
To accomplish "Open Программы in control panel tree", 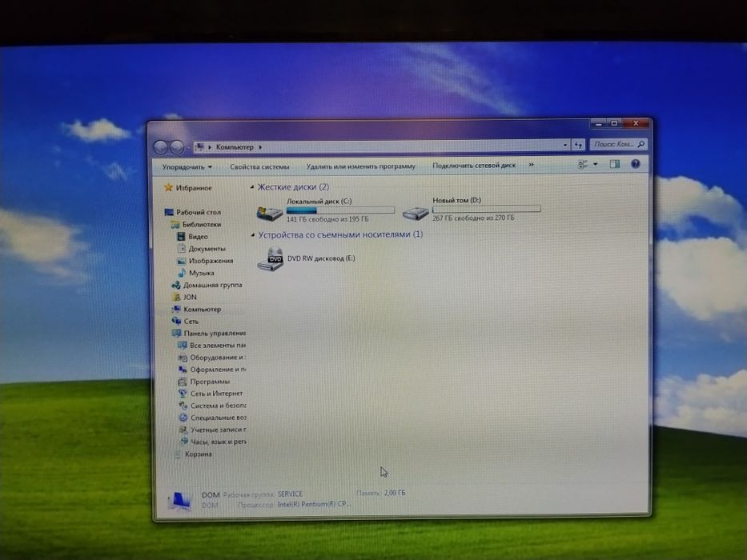I will (210, 382).
